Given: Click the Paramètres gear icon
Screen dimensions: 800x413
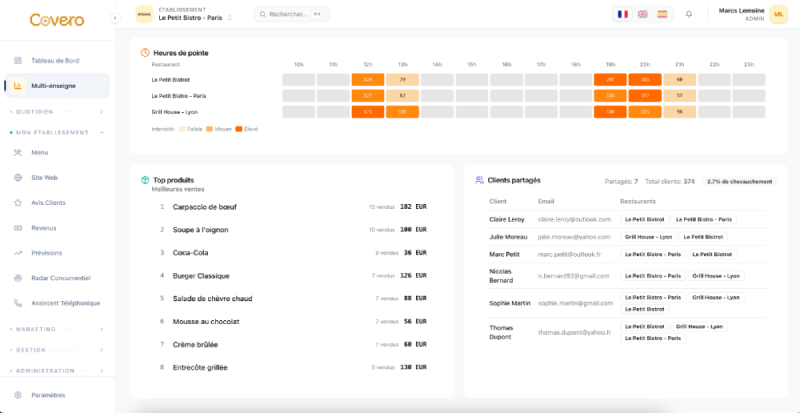Looking at the screenshot, I should [18, 395].
